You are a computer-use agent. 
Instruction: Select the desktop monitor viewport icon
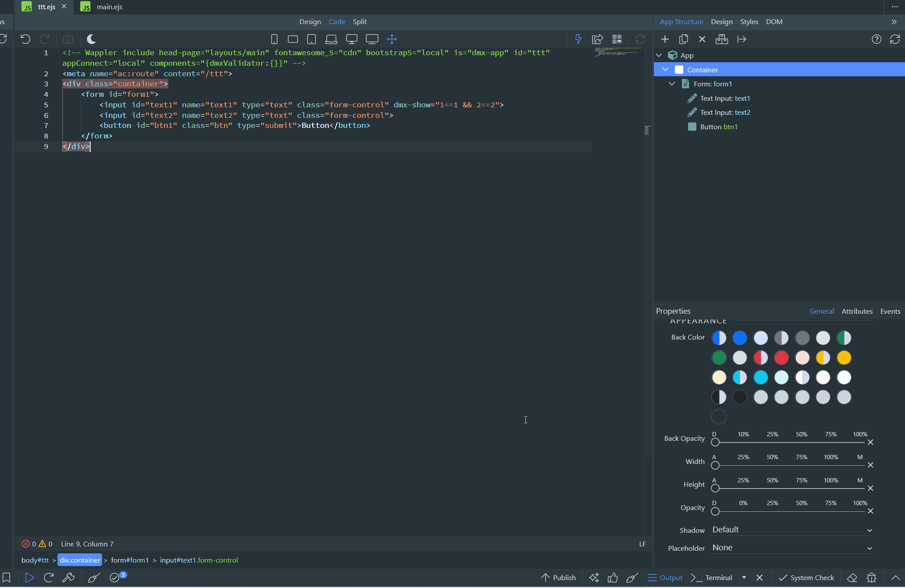[x=351, y=39]
